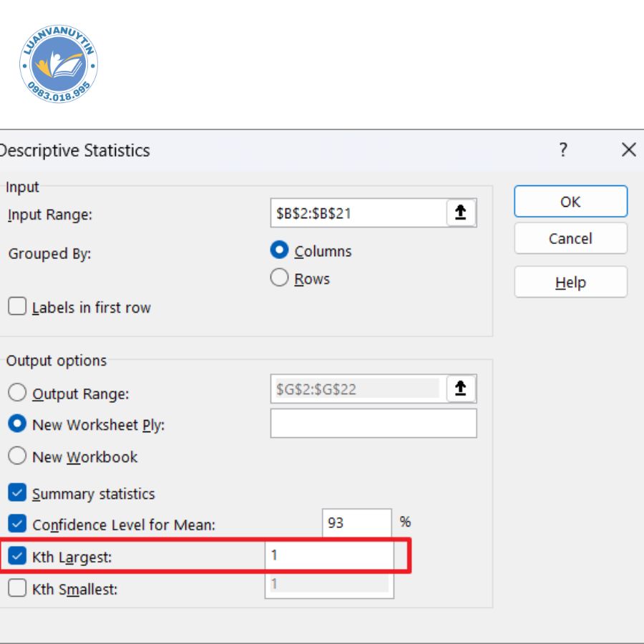
Task: Click the question mark help icon in title bar
Action: (563, 150)
